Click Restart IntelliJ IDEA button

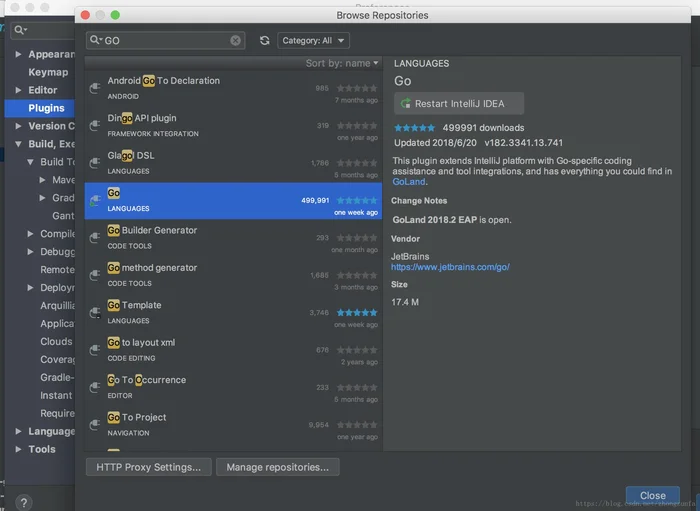459,104
